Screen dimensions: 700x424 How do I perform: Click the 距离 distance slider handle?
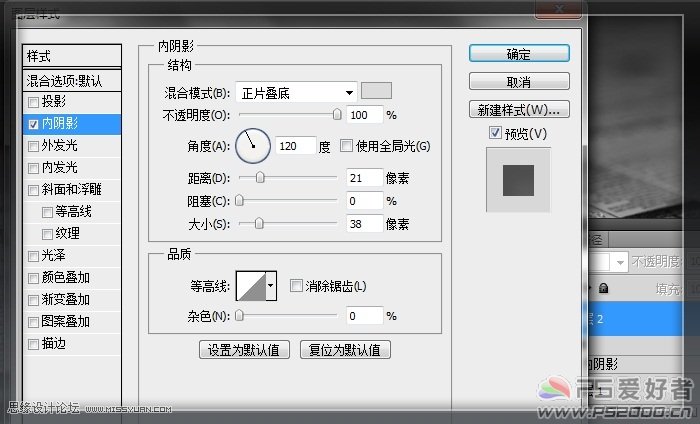pos(260,178)
